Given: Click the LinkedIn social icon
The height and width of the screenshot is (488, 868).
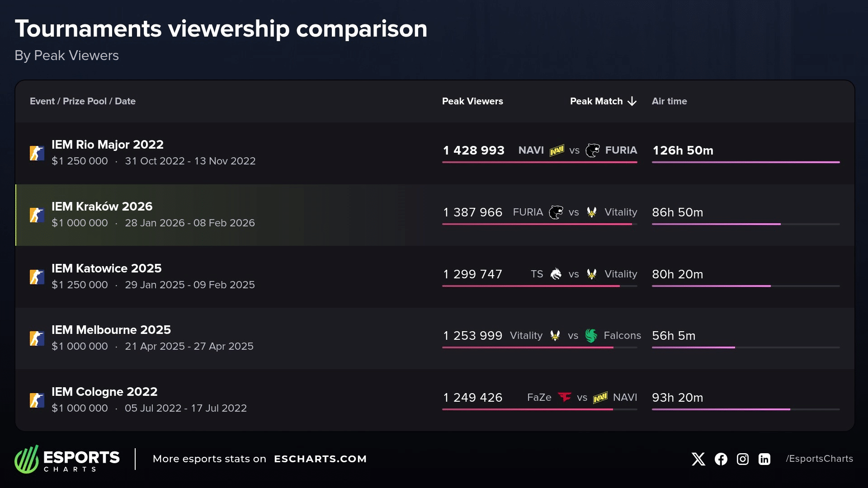Looking at the screenshot, I should coord(764,459).
